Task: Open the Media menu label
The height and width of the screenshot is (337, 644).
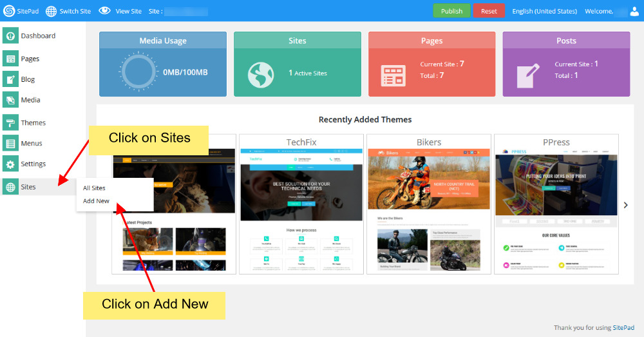Action: coord(30,100)
